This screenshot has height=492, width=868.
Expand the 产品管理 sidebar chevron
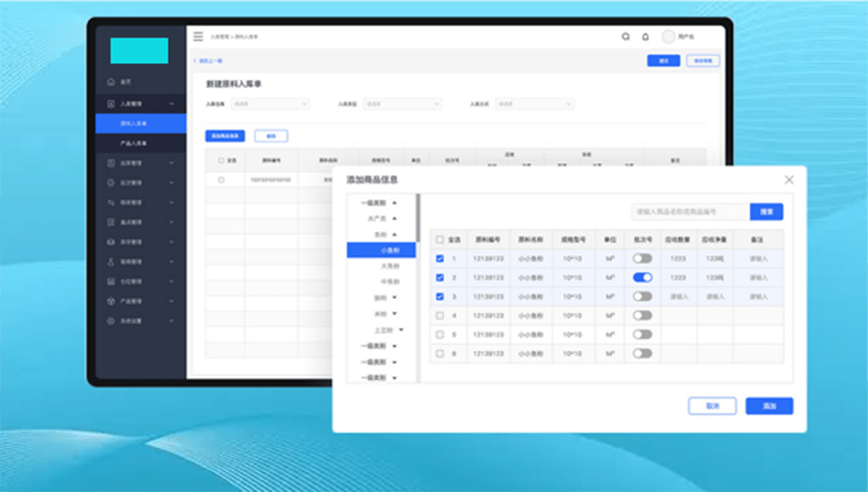click(x=172, y=301)
